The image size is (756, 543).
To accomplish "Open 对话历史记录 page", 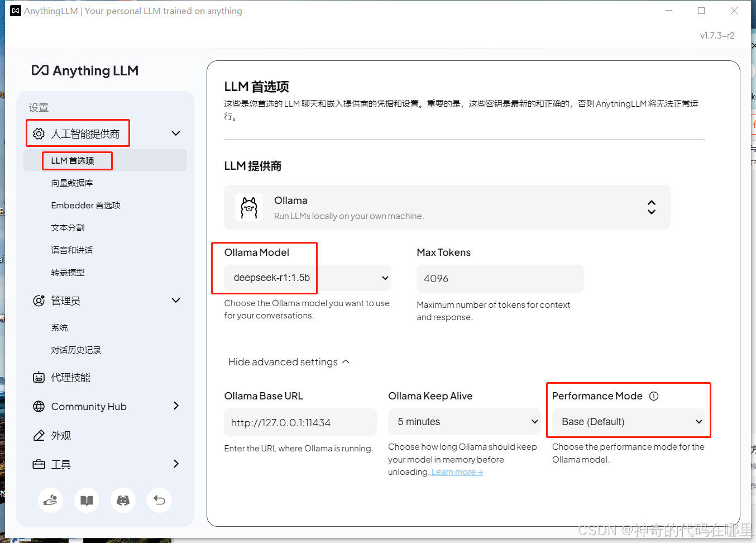I will point(76,350).
